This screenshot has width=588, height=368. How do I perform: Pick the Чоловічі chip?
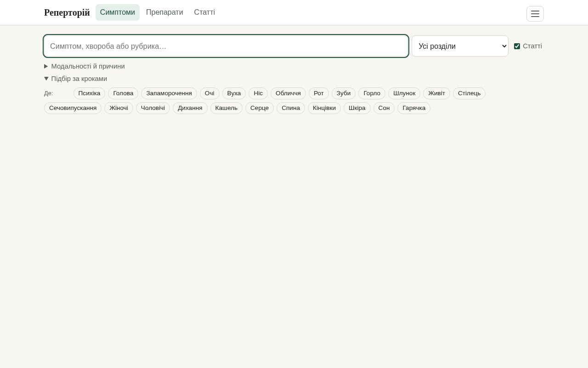[153, 108]
